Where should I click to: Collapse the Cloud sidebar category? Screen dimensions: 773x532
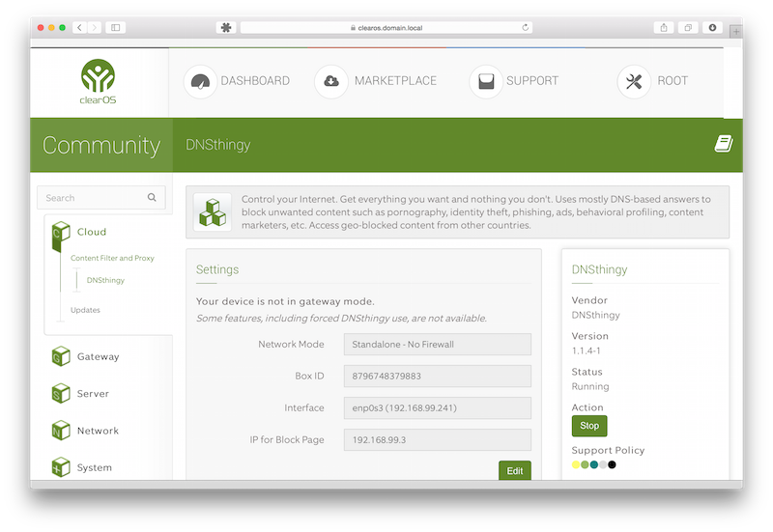(x=92, y=232)
